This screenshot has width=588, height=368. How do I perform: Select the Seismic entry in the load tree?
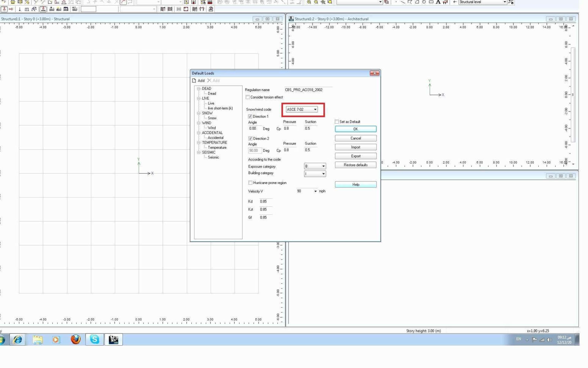(x=214, y=157)
